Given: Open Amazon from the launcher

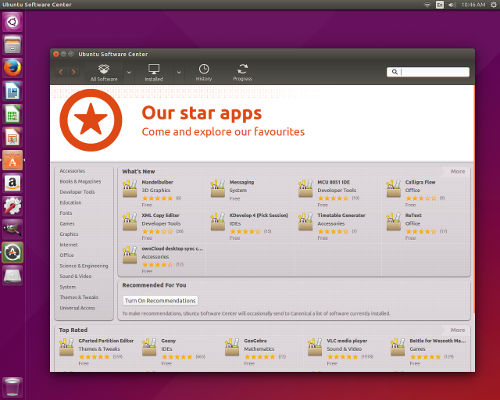Looking at the screenshot, I should pyautogui.click(x=13, y=183).
